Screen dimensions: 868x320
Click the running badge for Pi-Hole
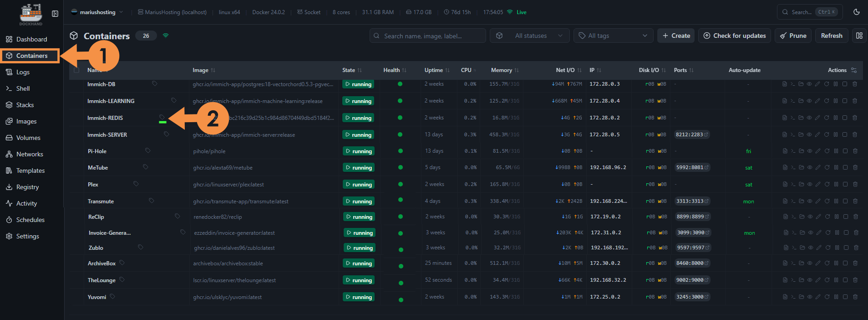[358, 151]
